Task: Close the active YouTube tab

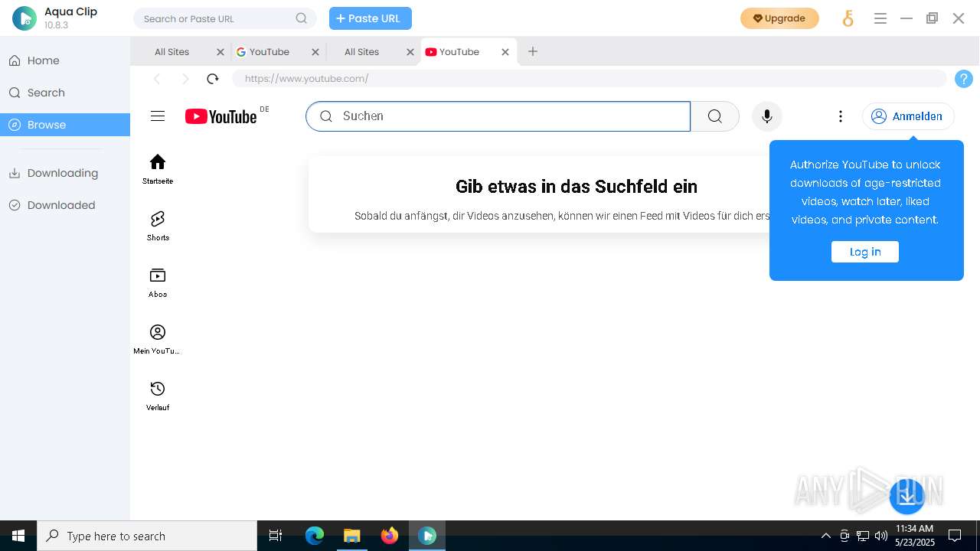Action: (x=505, y=52)
